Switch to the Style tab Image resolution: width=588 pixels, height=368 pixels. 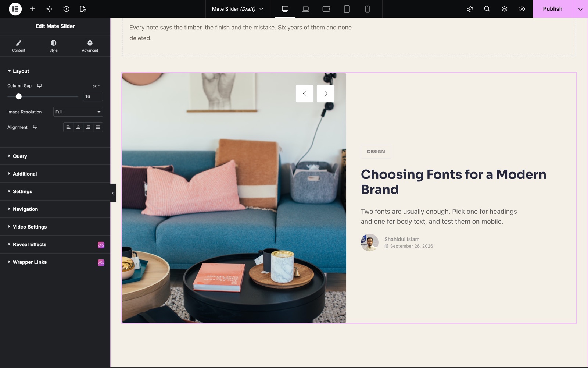coord(54,46)
